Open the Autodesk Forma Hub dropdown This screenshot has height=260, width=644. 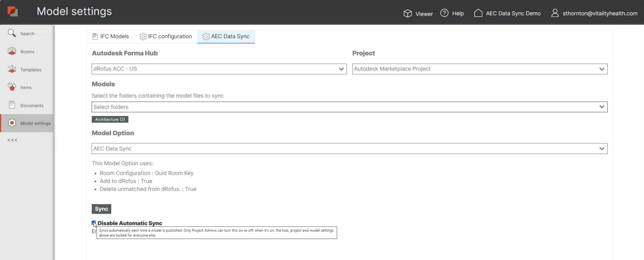pyautogui.click(x=219, y=69)
